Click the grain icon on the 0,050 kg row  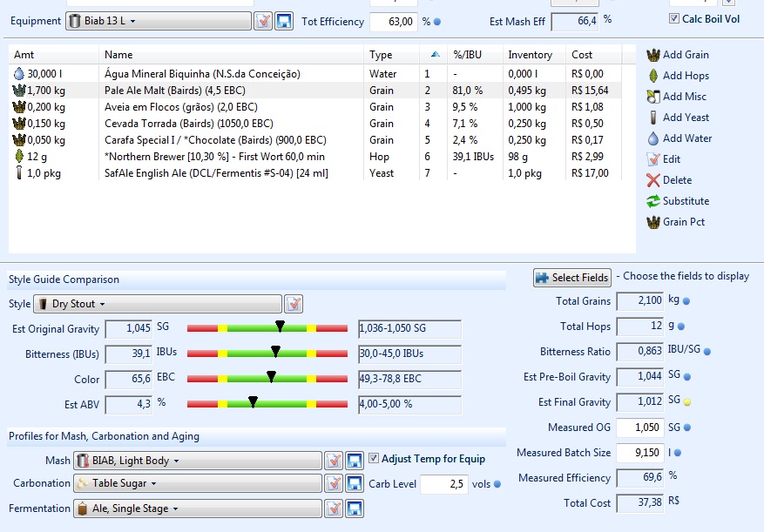18,140
